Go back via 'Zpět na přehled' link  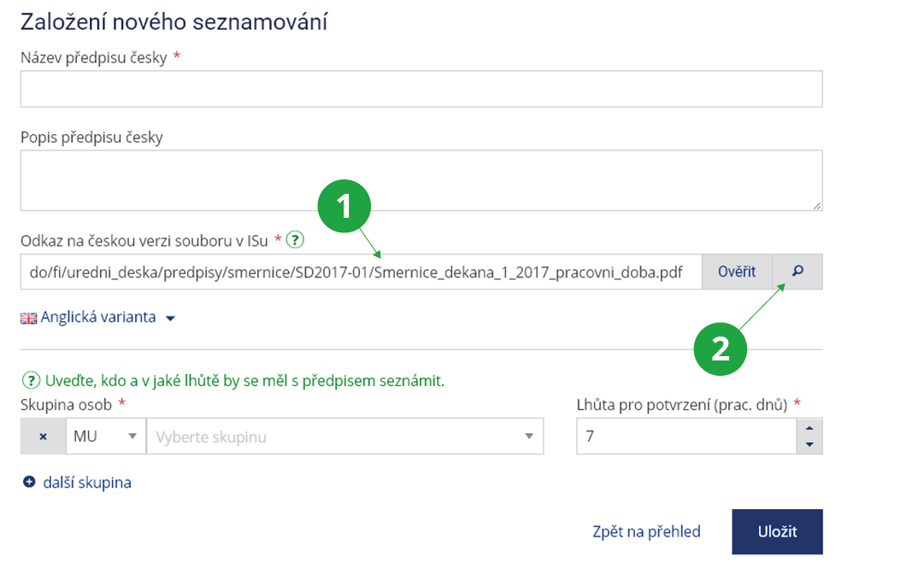click(646, 532)
